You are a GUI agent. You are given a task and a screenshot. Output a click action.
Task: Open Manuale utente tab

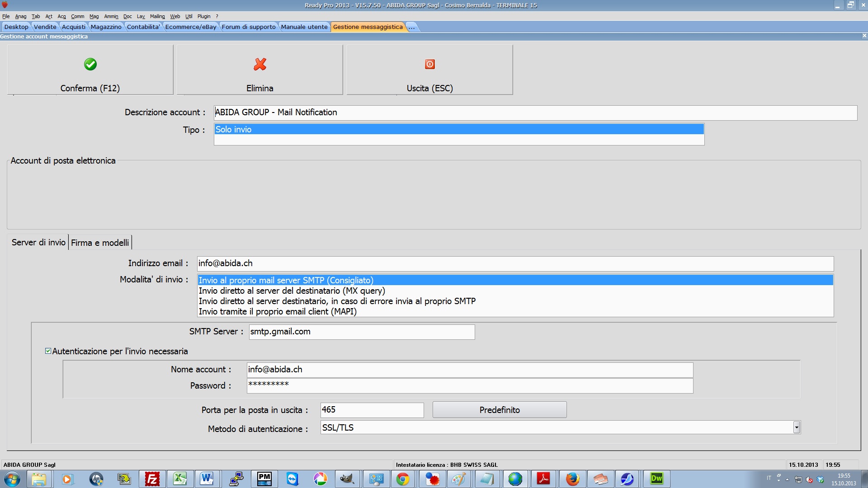pos(304,27)
